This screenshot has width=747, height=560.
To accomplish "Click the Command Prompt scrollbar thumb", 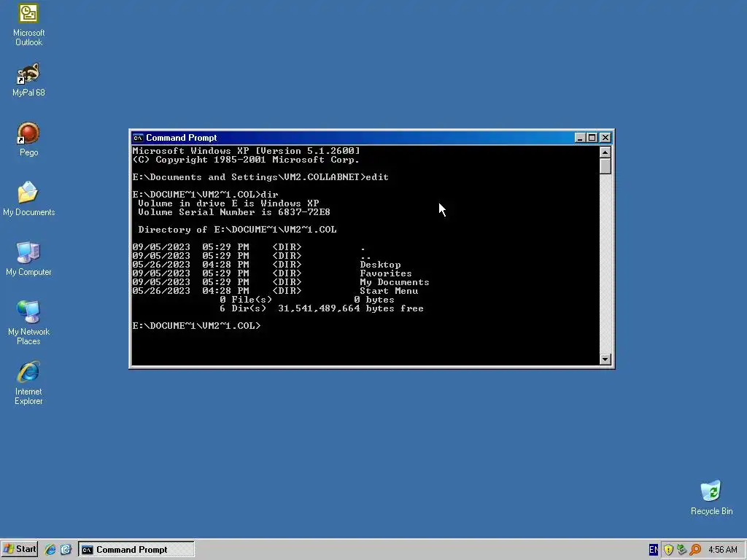I will pyautogui.click(x=605, y=166).
